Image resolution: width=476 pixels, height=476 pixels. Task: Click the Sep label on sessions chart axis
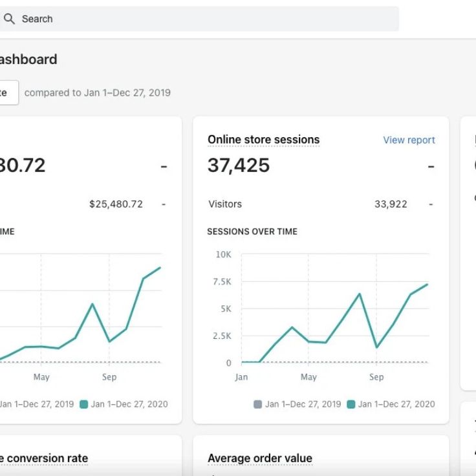pyautogui.click(x=376, y=377)
